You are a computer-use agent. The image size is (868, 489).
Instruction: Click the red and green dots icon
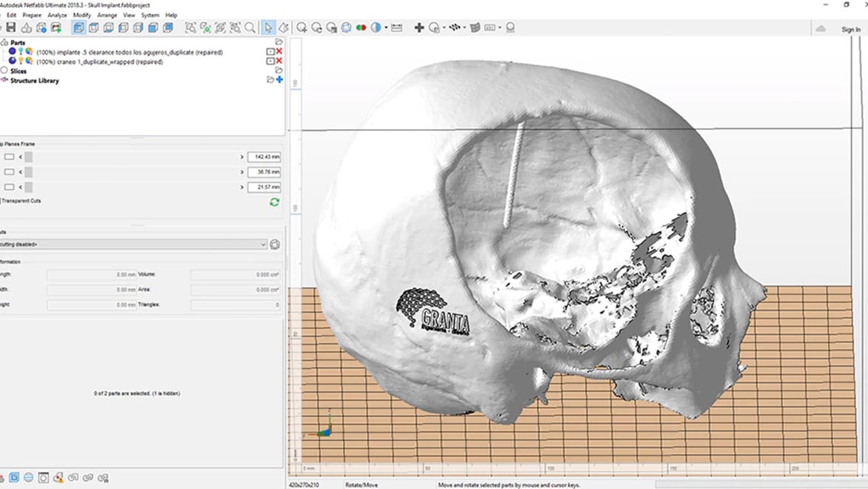point(361,28)
